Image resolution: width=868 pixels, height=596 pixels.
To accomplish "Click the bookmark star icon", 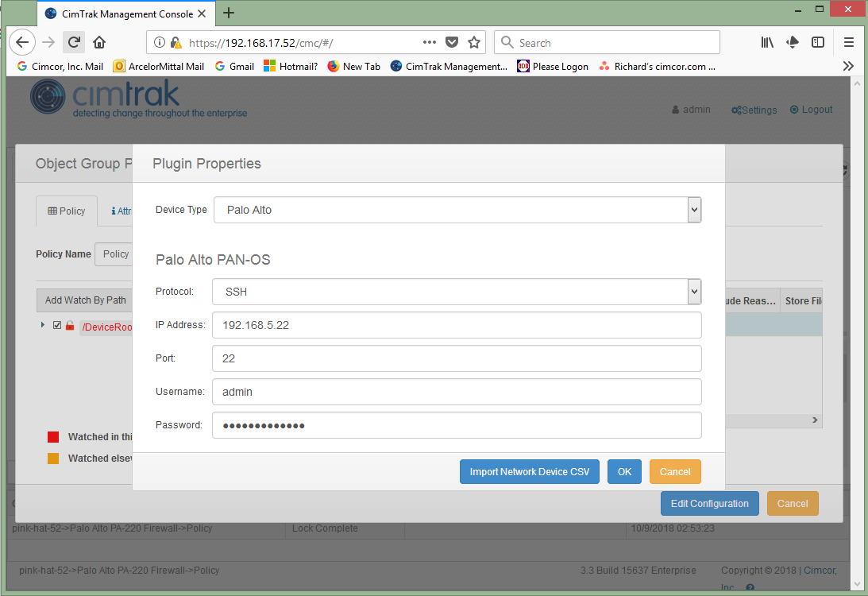I will point(474,42).
